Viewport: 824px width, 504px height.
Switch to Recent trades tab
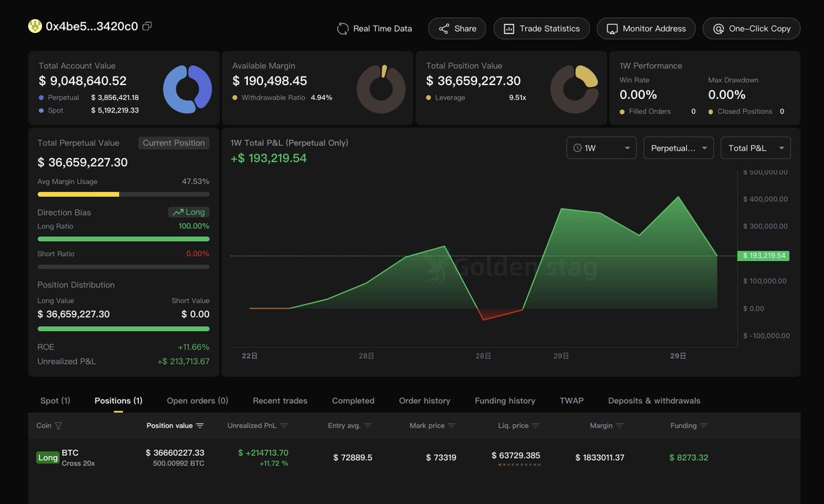point(280,400)
